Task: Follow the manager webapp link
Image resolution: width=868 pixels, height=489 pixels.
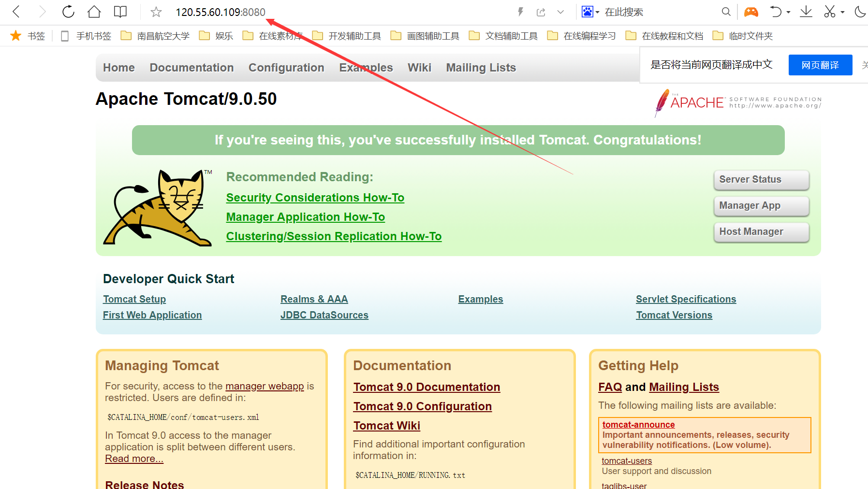Action: click(x=265, y=386)
